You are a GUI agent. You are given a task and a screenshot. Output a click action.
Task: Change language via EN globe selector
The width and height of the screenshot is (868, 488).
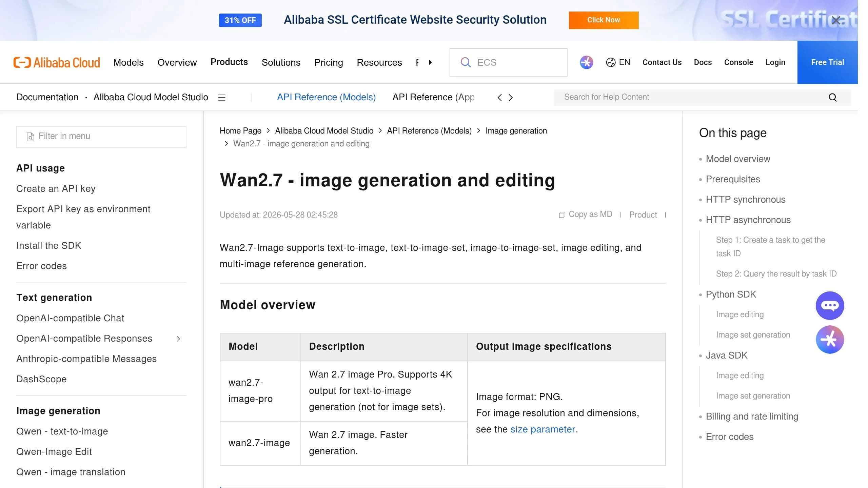point(618,62)
